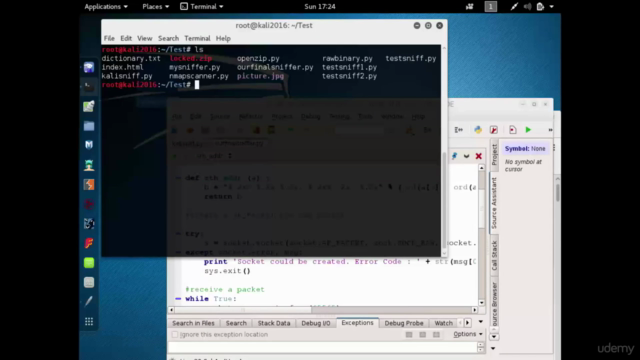Select the Source Browser vertical tab
The height and width of the screenshot is (360, 640).
[494, 304]
